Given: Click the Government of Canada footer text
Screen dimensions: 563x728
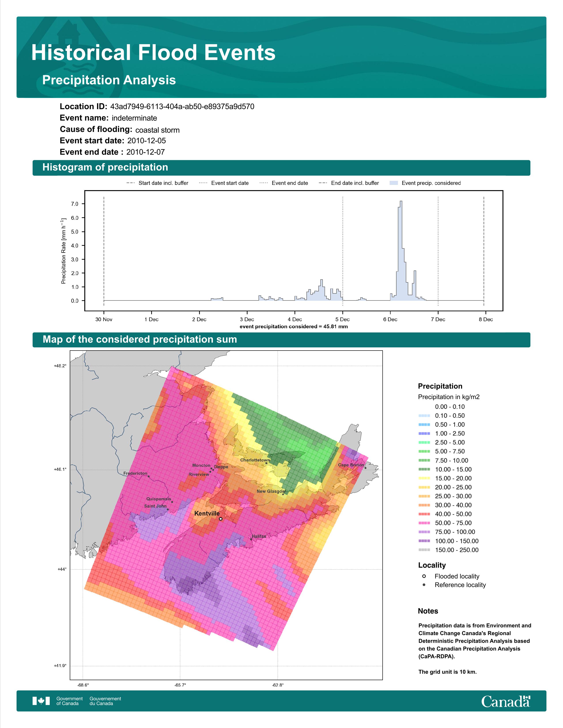Looking at the screenshot, I should click(x=69, y=701).
